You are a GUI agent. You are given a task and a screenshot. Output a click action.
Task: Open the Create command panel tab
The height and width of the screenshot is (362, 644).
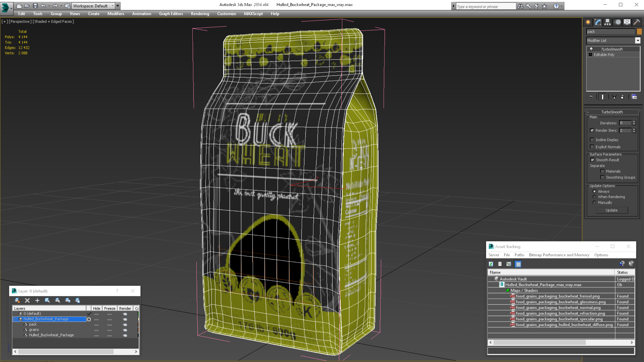(588, 22)
